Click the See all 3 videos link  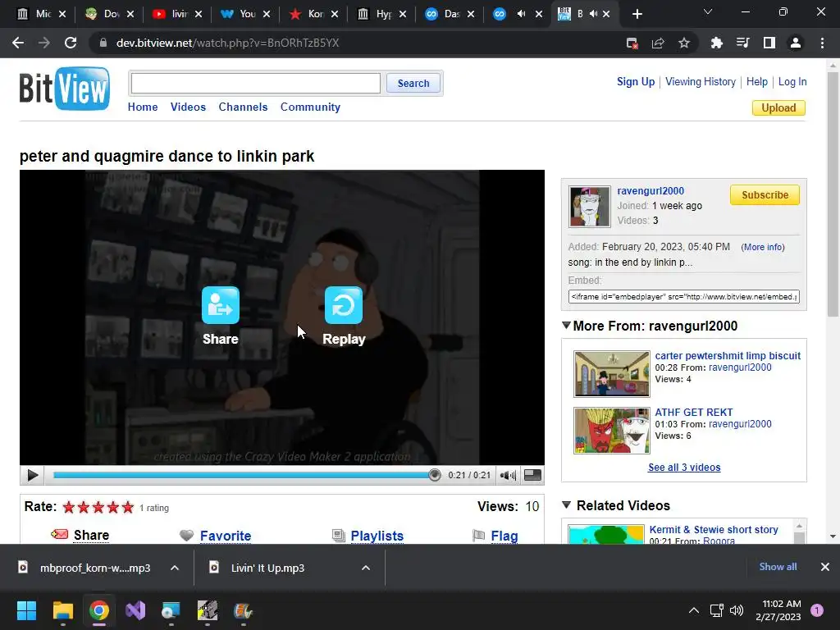point(684,467)
